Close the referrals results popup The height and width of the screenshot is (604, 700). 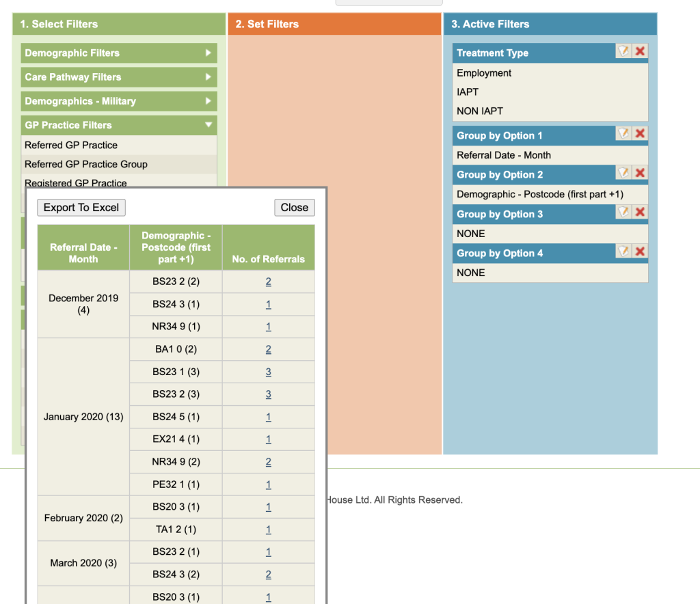[x=294, y=208]
